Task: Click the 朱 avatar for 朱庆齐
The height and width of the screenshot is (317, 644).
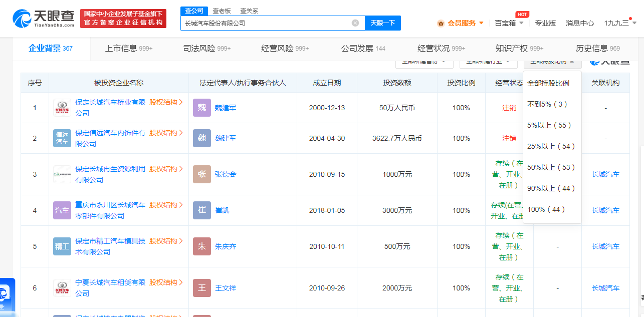Action: pos(202,246)
